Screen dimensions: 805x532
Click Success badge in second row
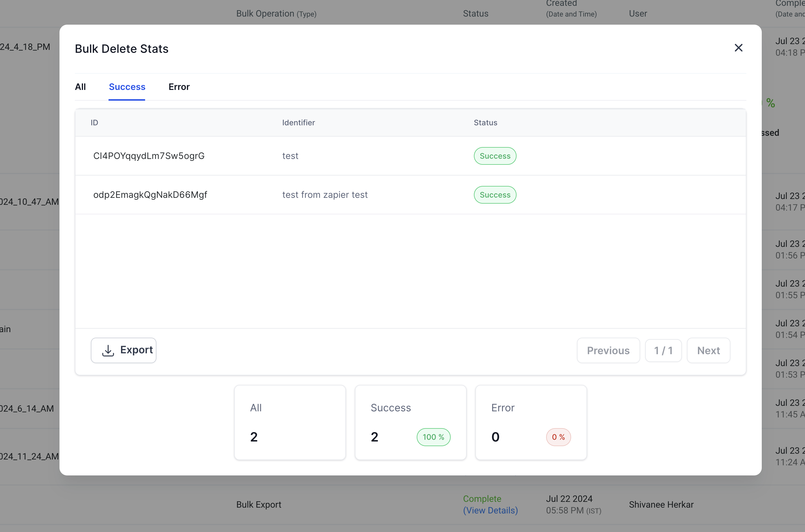494,195
